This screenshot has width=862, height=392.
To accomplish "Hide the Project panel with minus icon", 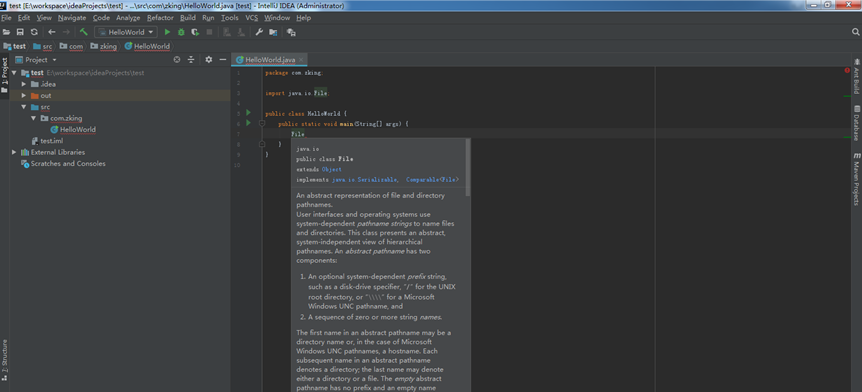I will pos(223,60).
